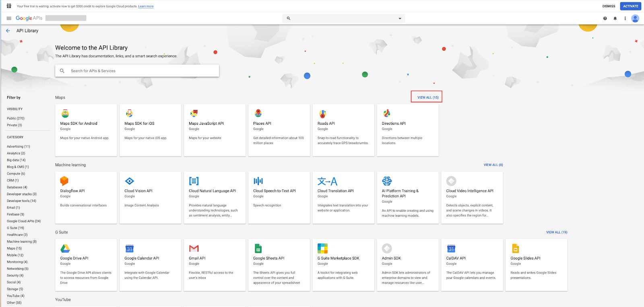This screenshot has width=644, height=307.
Task: View all 8 Machine learning APIs
Action: point(493,165)
